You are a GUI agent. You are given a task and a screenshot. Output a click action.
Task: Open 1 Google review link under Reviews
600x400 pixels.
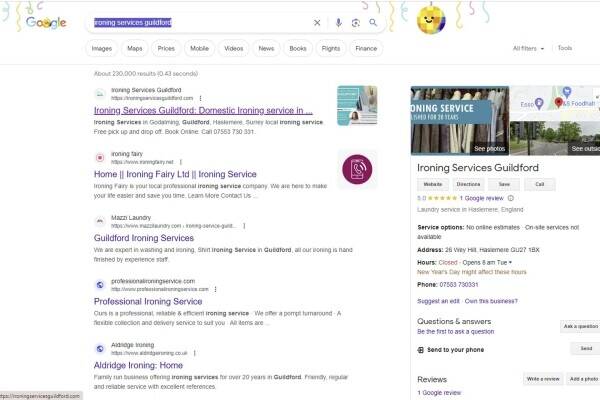[x=439, y=393]
